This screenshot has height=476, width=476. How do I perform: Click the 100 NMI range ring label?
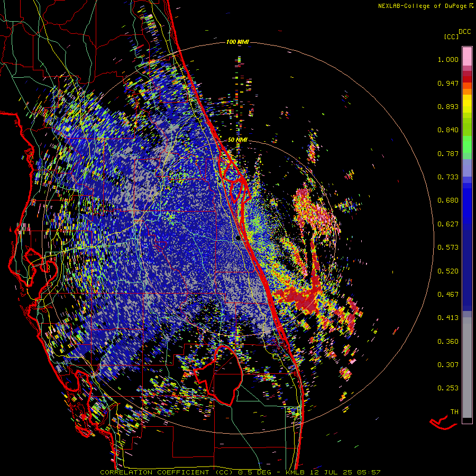coord(237,42)
